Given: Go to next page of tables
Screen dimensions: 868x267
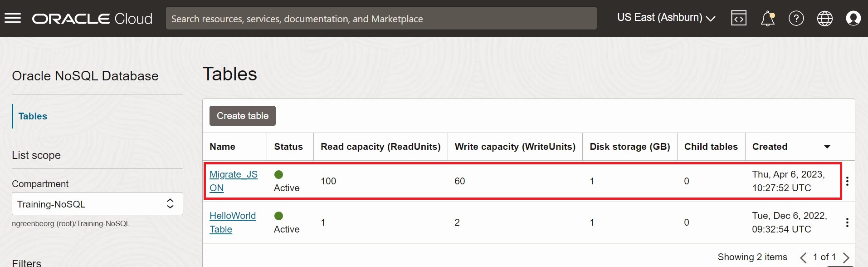Looking at the screenshot, I should (846, 257).
